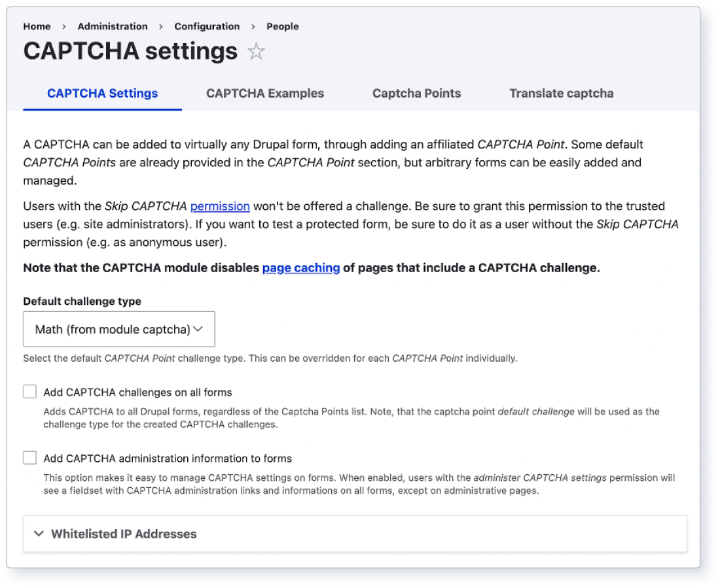Screen dimensions: 720x588
Task: Go to Configuration from the breadcrumb
Action: (207, 27)
